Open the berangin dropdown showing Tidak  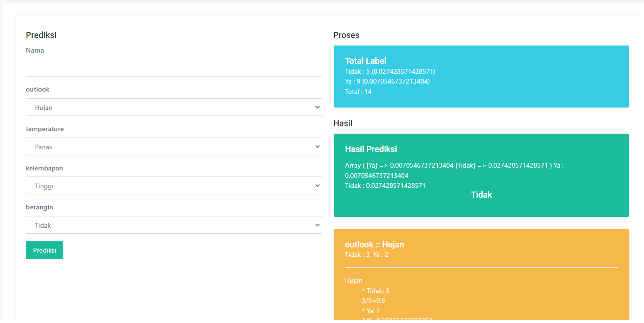point(174,225)
